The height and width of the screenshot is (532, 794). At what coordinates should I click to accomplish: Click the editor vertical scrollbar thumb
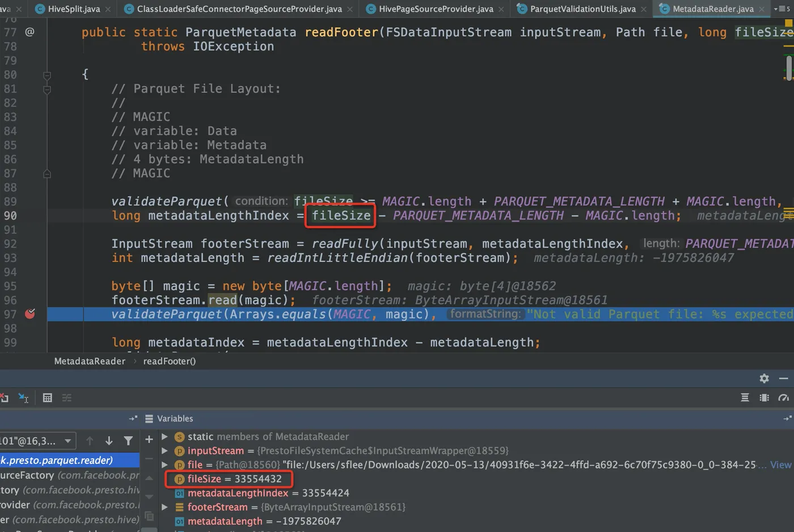pos(788,68)
